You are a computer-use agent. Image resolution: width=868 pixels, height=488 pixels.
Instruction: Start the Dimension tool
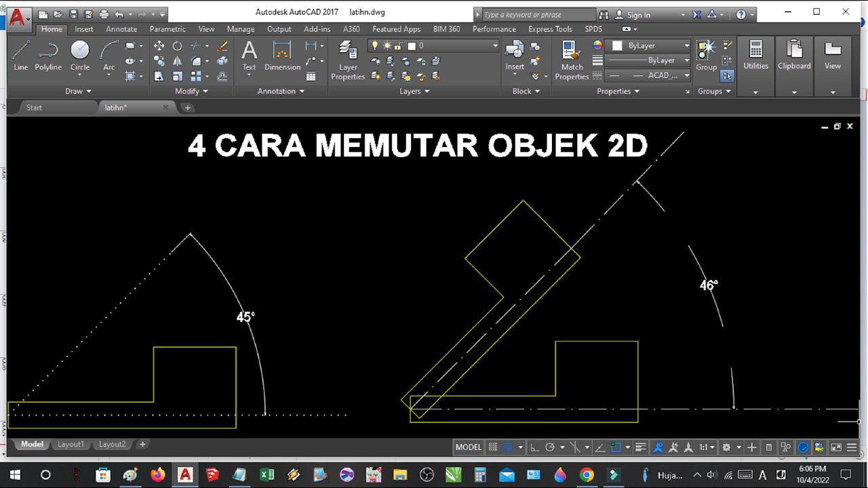(x=282, y=55)
